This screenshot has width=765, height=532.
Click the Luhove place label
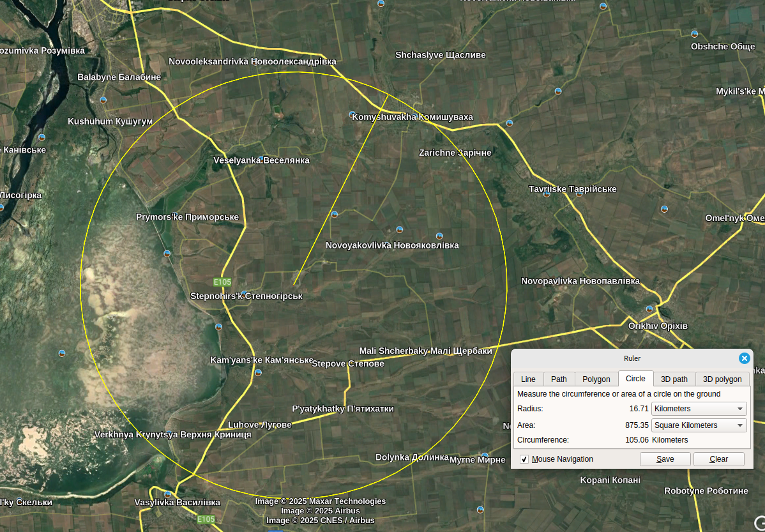click(x=259, y=425)
